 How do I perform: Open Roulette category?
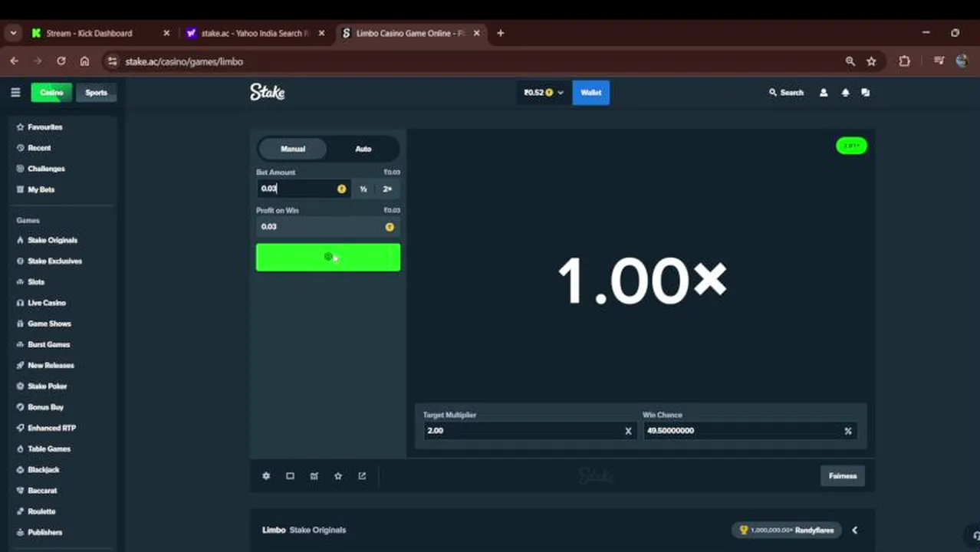click(41, 511)
